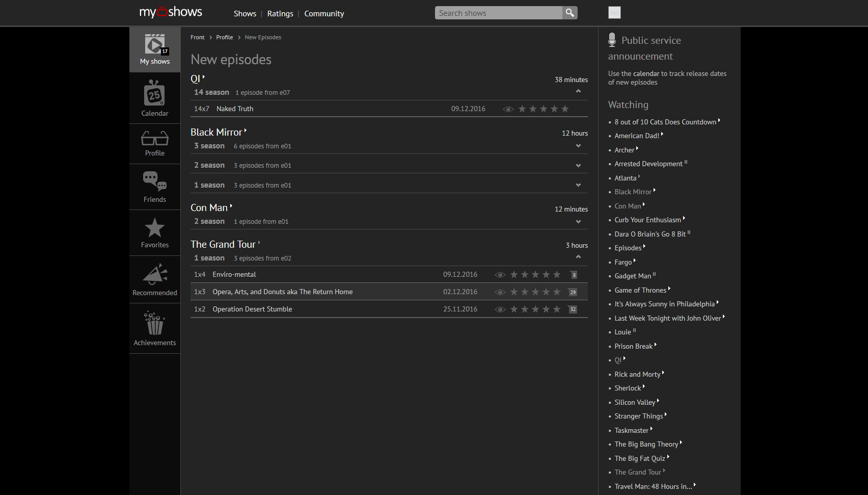Mark Operation Desert Stumble as watched
Viewport: 868px width, 495px height.
point(500,309)
